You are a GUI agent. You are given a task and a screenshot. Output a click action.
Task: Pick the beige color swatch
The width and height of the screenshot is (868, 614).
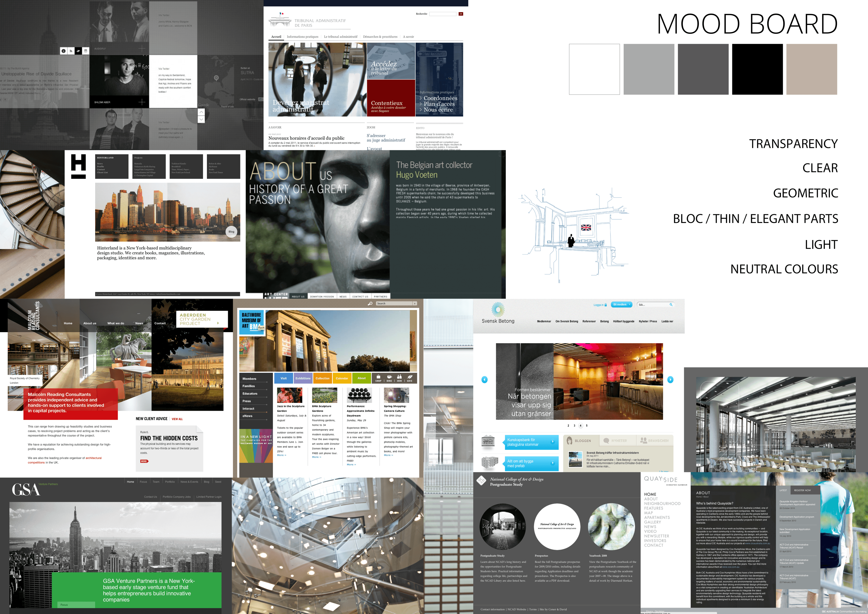811,69
